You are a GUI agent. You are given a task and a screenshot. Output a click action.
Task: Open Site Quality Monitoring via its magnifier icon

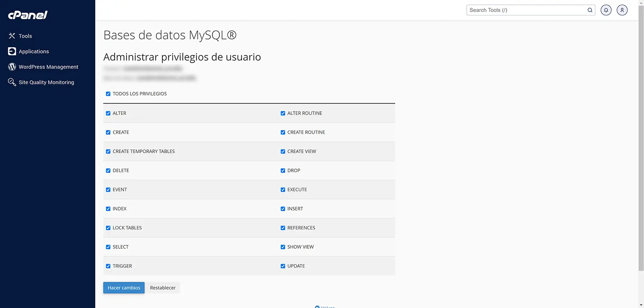point(12,82)
